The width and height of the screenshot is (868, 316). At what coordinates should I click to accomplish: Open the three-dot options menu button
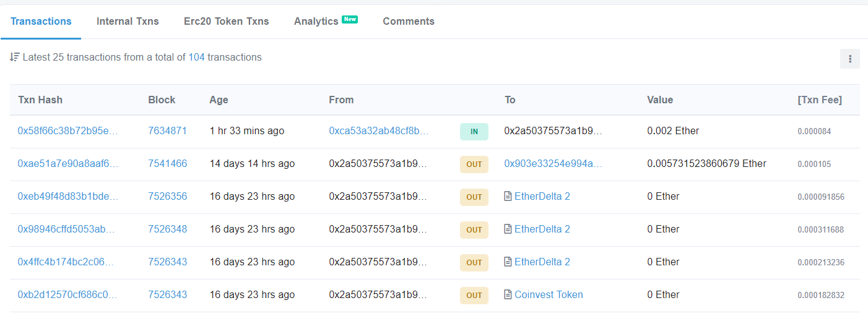coord(849,59)
